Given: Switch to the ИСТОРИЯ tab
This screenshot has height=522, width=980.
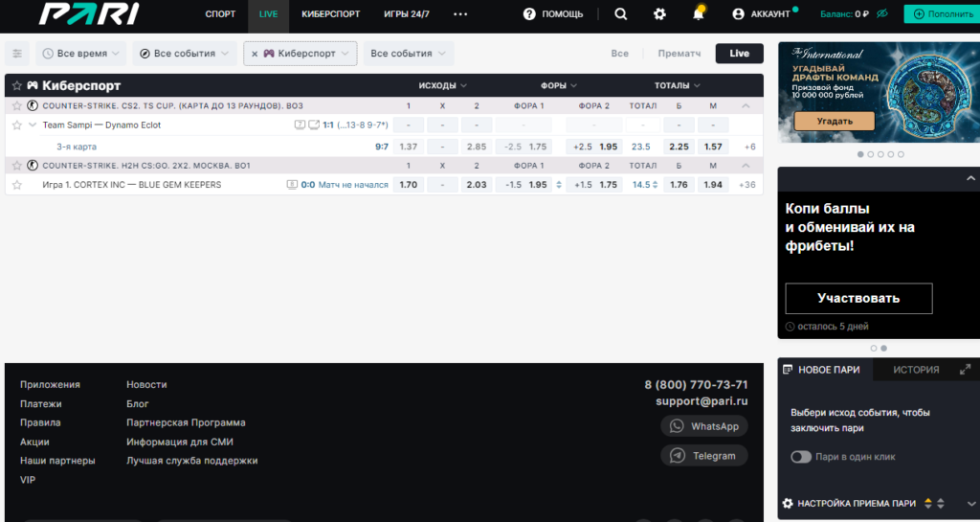Looking at the screenshot, I should (916, 370).
